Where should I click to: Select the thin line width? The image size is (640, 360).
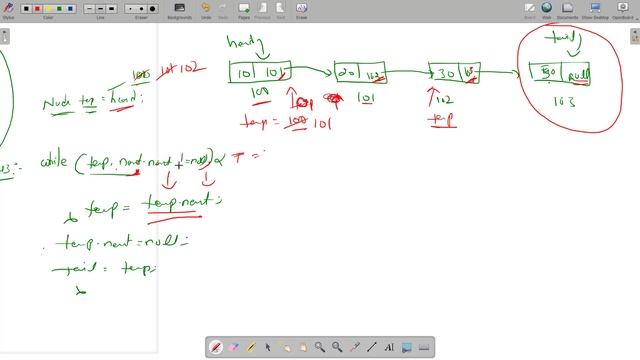pos(89,9)
